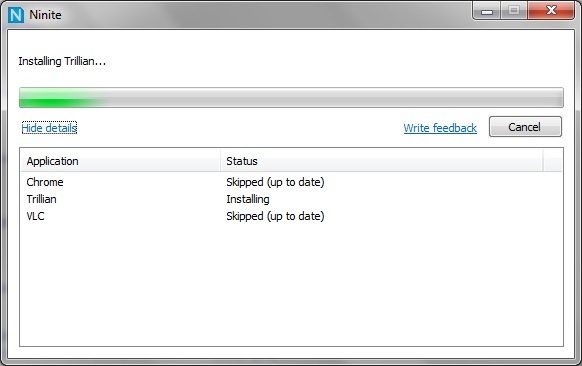Click the Trillian 'Installing' status cell
Screen dimensions: 582x366
(248, 199)
